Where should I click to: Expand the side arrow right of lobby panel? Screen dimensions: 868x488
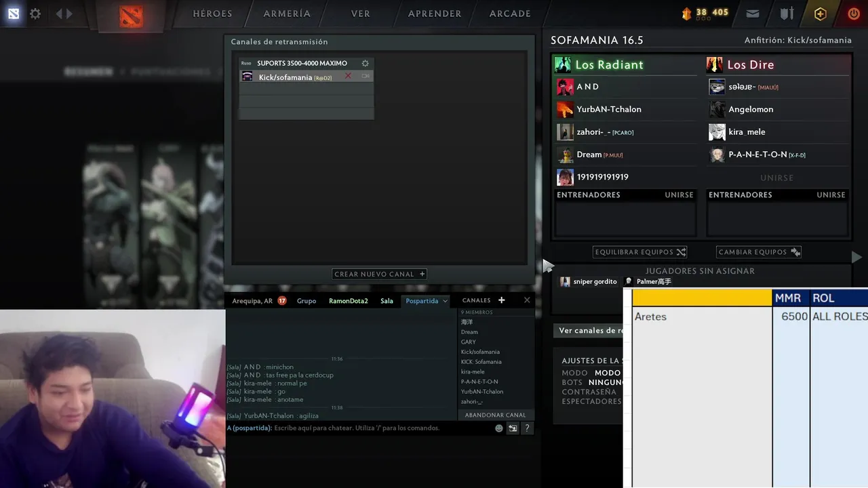[856, 258]
